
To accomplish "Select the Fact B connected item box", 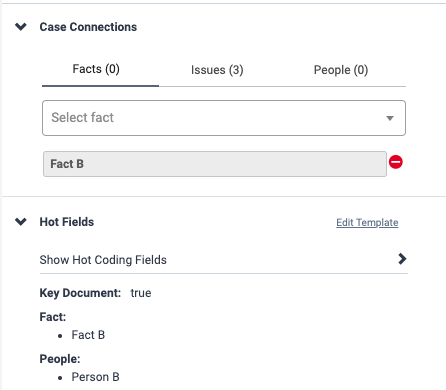I will click(x=215, y=164).
